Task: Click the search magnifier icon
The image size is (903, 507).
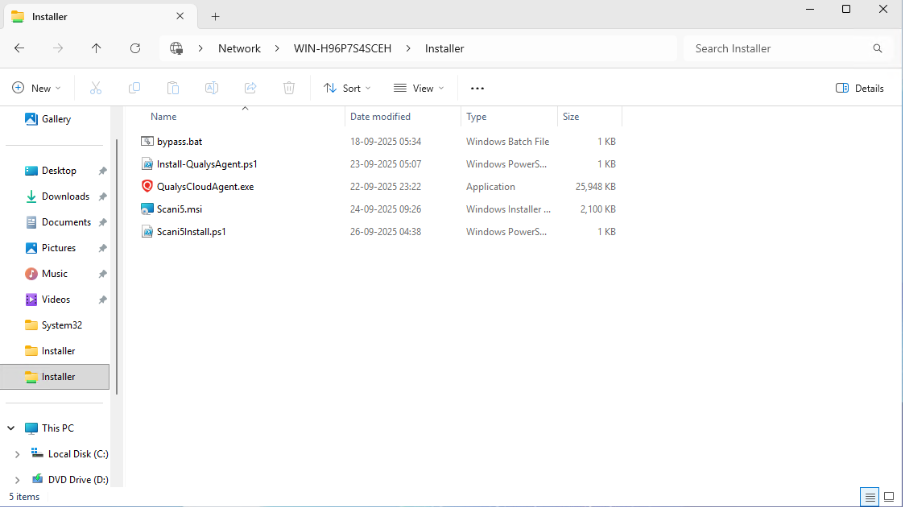Action: click(877, 48)
